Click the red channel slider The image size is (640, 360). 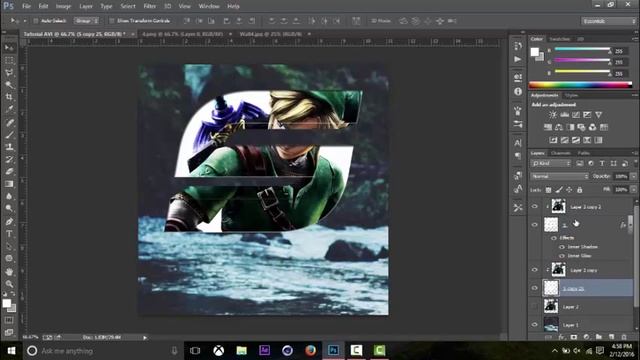(582, 49)
